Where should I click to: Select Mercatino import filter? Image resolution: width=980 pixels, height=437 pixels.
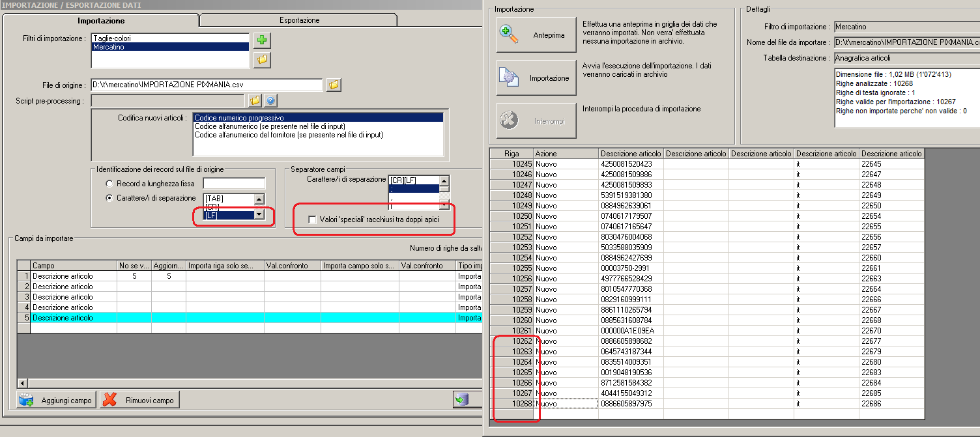coord(170,47)
